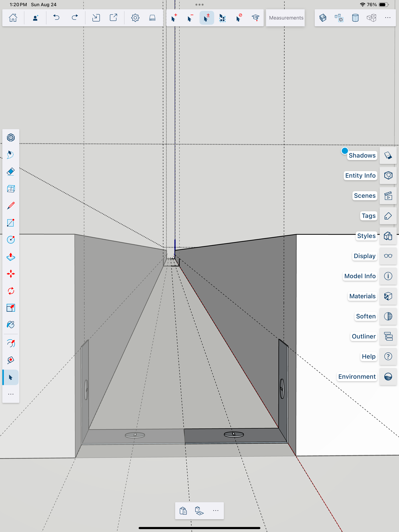Screen dimensions: 399x532
Task: Enable subtract-from-selection mode
Action: pos(190,17)
